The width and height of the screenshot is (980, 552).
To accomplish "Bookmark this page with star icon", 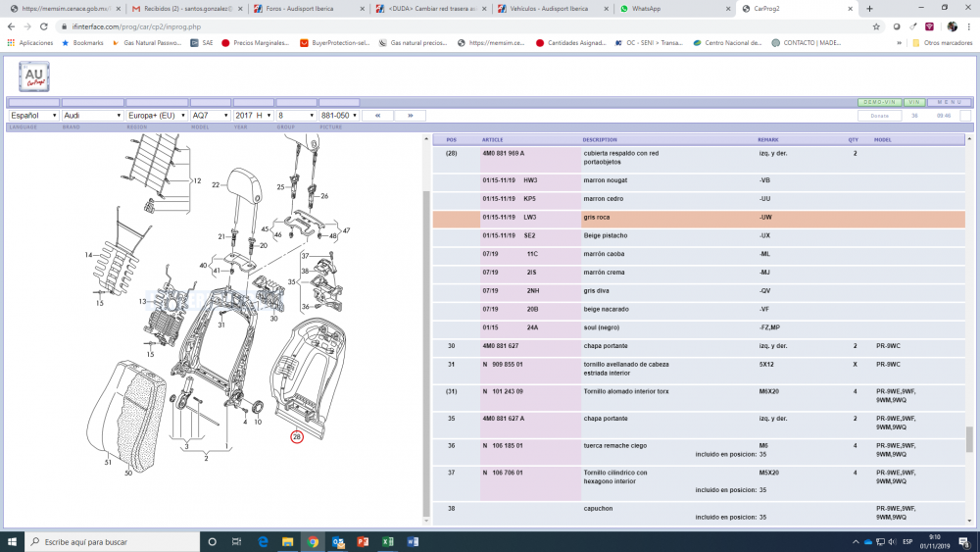I will coord(876,26).
